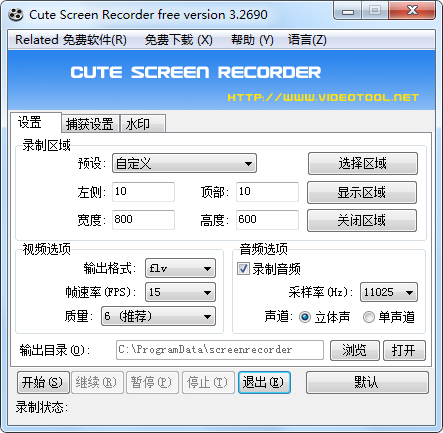Close the Cute Screen Recorder window
This screenshot has width=443, height=433.
click(x=412, y=11)
